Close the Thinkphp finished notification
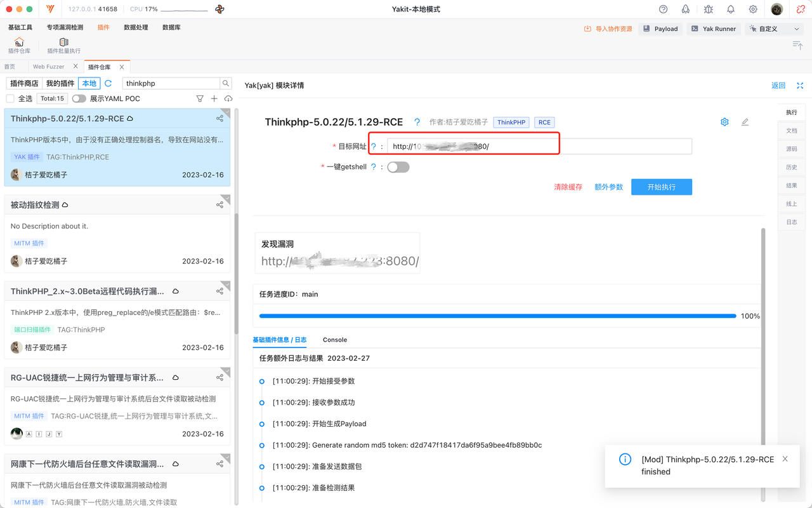Viewport: 812px width, 508px height. 785,458
